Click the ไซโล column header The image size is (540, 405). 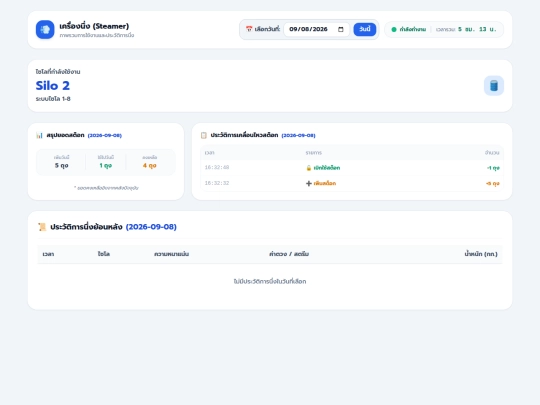[x=104, y=254]
